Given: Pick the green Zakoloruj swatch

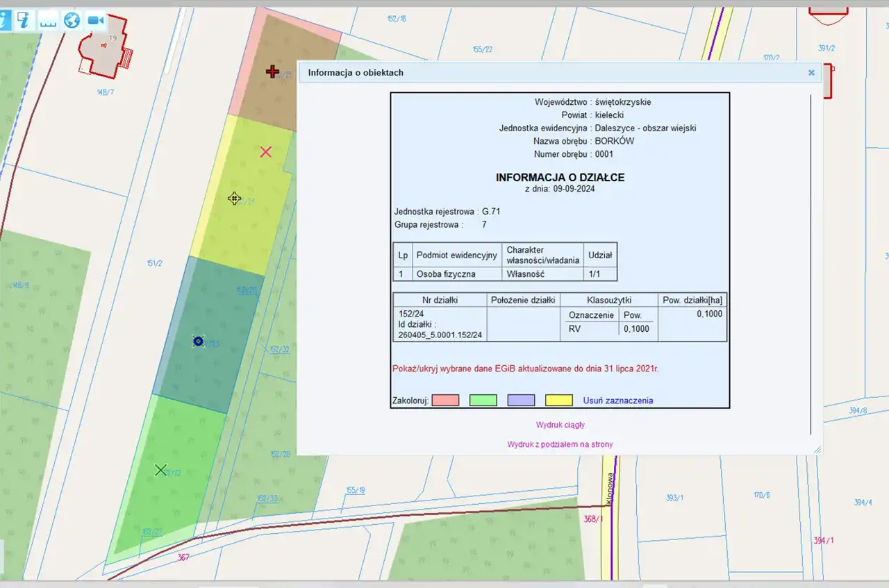Looking at the screenshot, I should 483,401.
